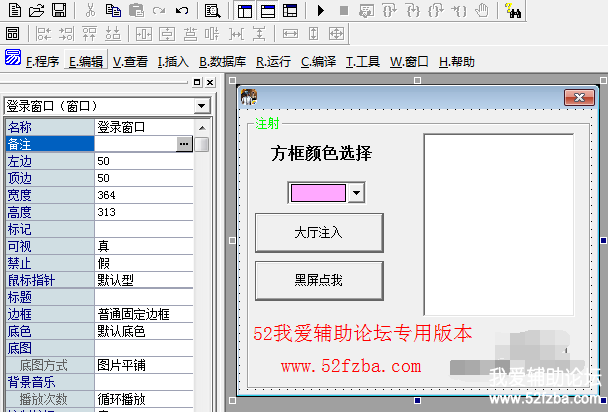Click the 鼠标指针 value 默认型
The width and height of the screenshot is (608, 412).
point(143,280)
